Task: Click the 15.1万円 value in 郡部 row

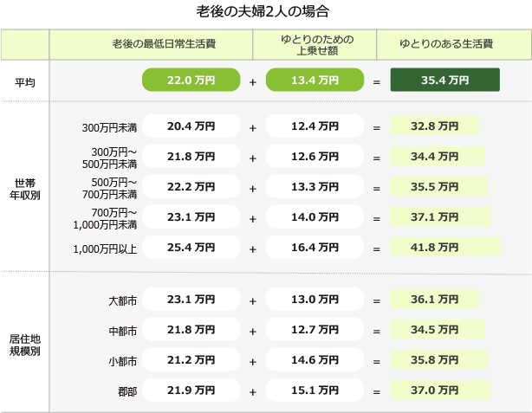Action: tap(315, 390)
